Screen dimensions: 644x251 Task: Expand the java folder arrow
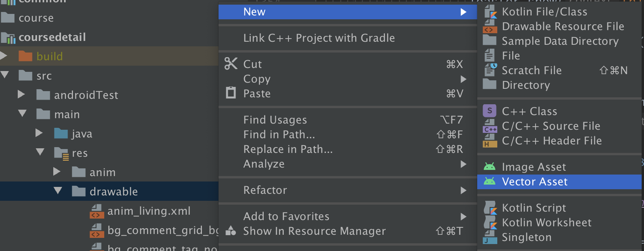39,133
